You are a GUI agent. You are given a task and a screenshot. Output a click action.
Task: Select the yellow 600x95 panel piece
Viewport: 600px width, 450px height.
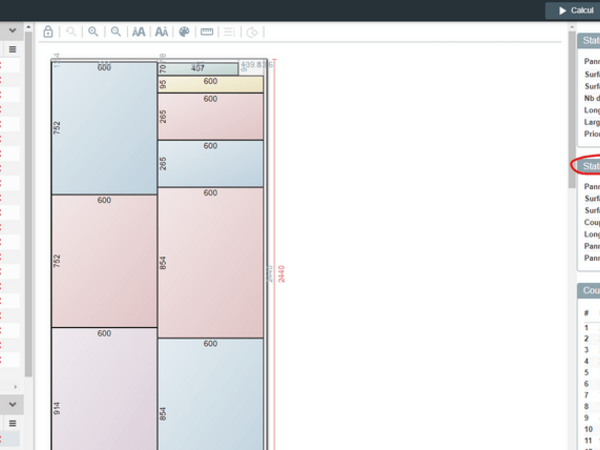[210, 85]
